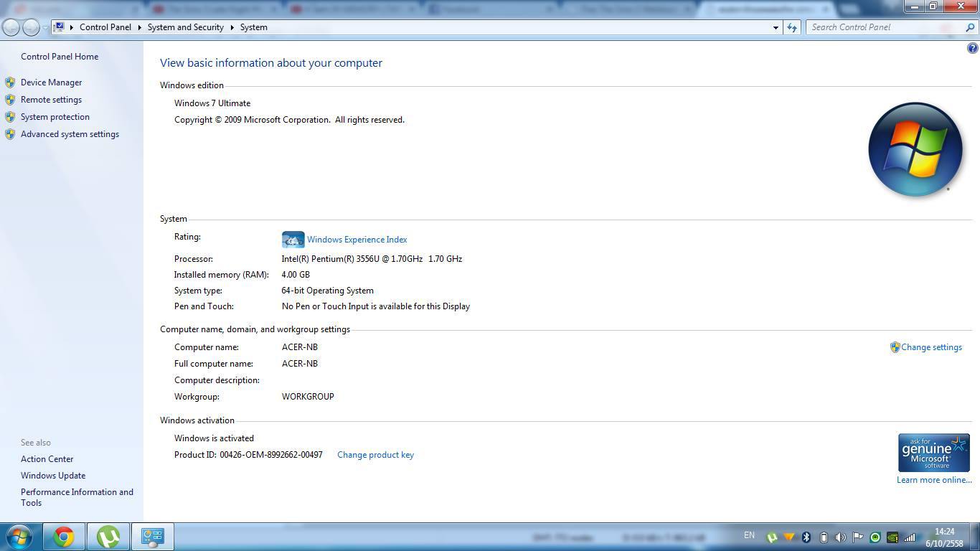The width and height of the screenshot is (980, 551).
Task: Click the Control Panel breadcrumb
Action: [105, 27]
